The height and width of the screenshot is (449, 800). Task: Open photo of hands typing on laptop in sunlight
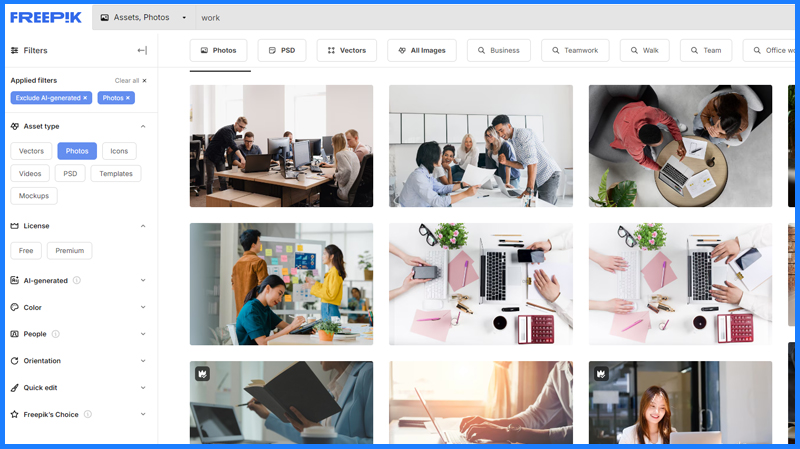pyautogui.click(x=481, y=403)
